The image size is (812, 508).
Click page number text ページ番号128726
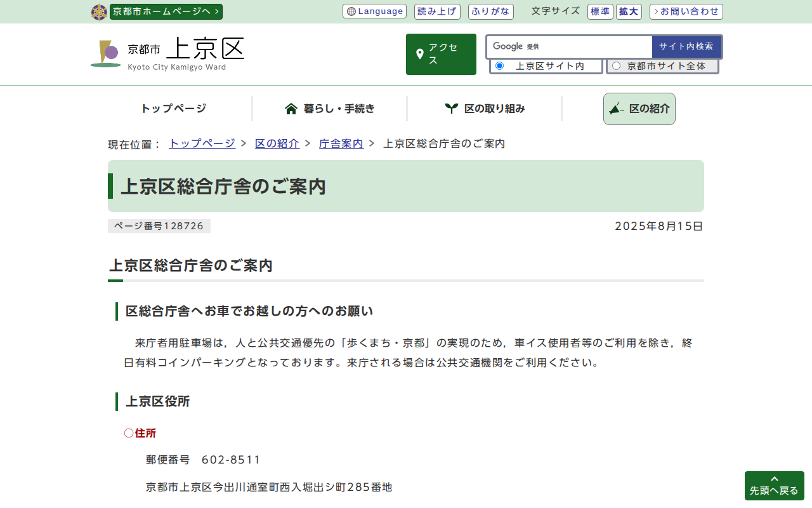click(159, 226)
